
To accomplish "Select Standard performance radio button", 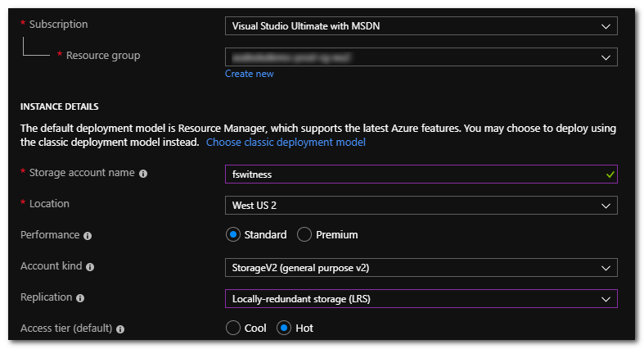I will click(233, 235).
